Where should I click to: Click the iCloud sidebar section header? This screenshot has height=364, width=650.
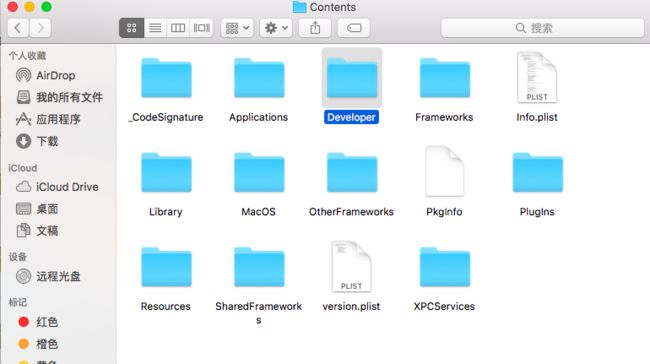click(23, 168)
